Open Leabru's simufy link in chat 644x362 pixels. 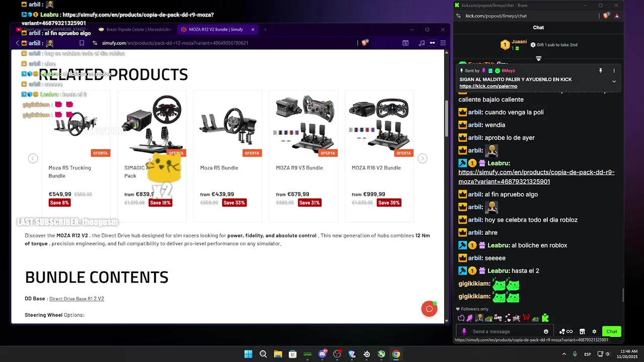536,176
